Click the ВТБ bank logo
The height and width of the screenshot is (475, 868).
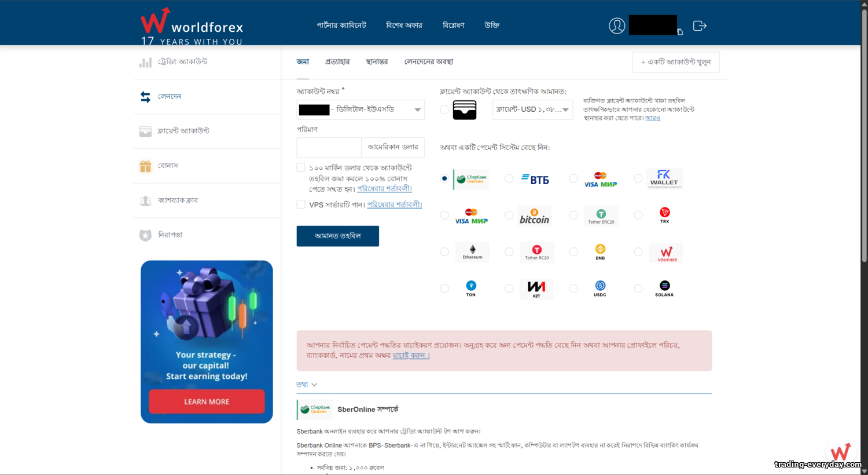coord(535,180)
